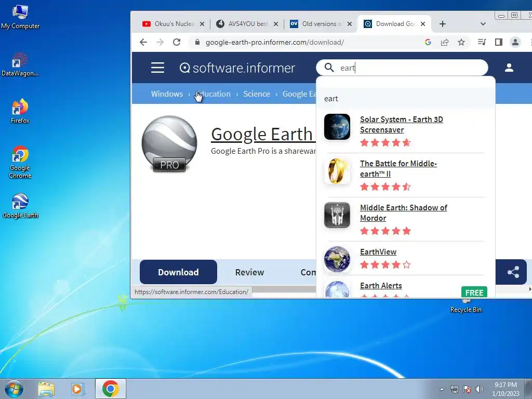532x399 pixels.
Task: Click the Shadow of Mordor thumbnail icon
Action: [x=337, y=215]
